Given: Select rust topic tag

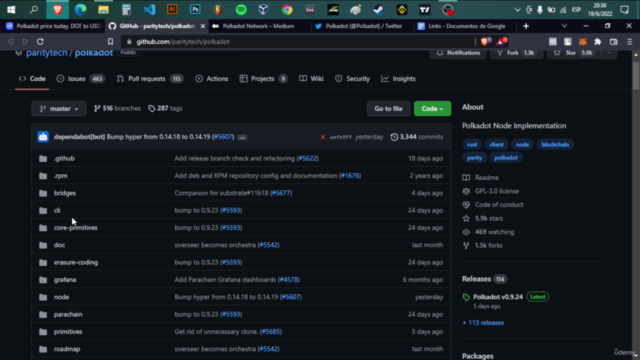Looking at the screenshot, I should tap(472, 144).
